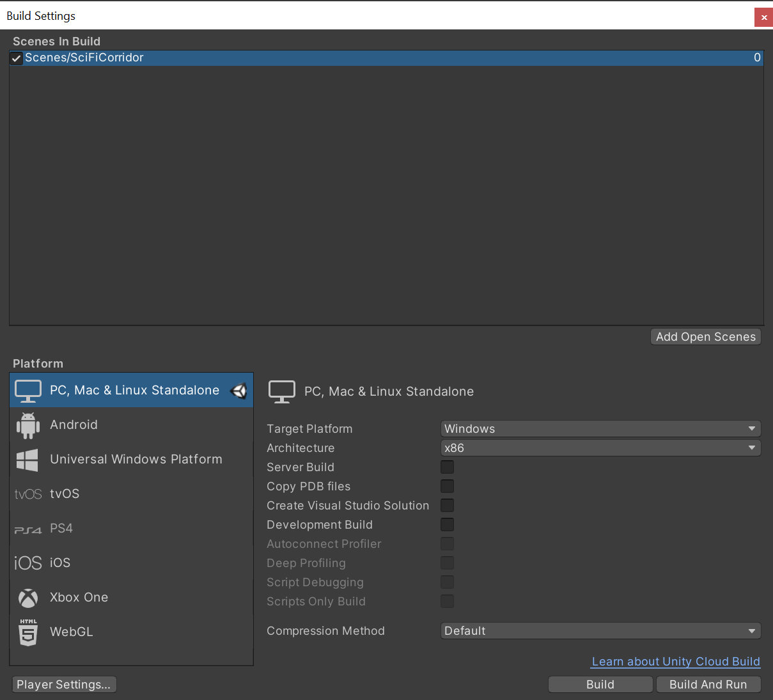Uncheck the Scenes/SciFiCorridor scene checkbox
The width and height of the screenshot is (773, 700).
(x=17, y=58)
